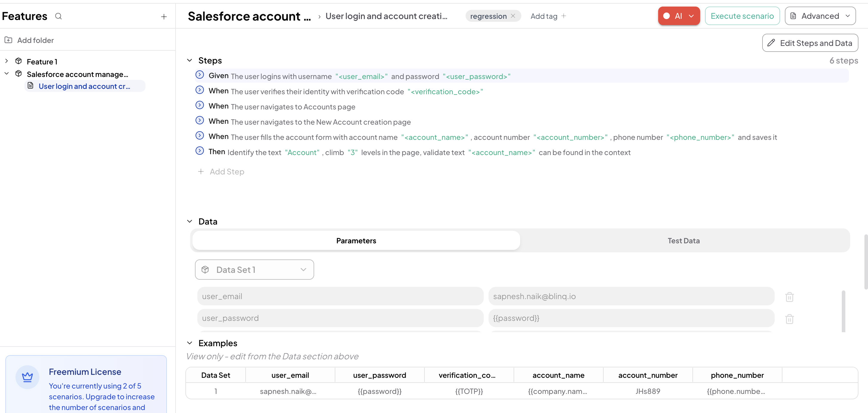Open the Data Set 1 dropdown
868x413 pixels.
coord(254,269)
